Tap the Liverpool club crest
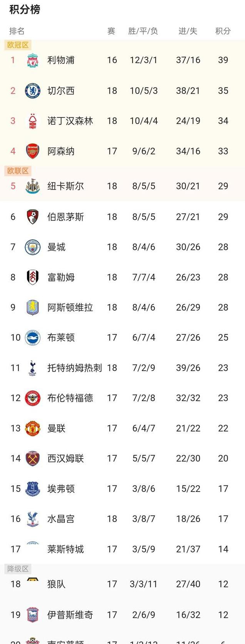 33,60
